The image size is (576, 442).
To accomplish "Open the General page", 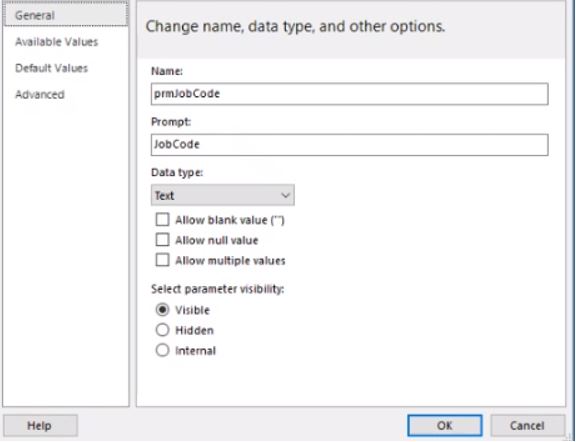I will pyautogui.click(x=65, y=15).
